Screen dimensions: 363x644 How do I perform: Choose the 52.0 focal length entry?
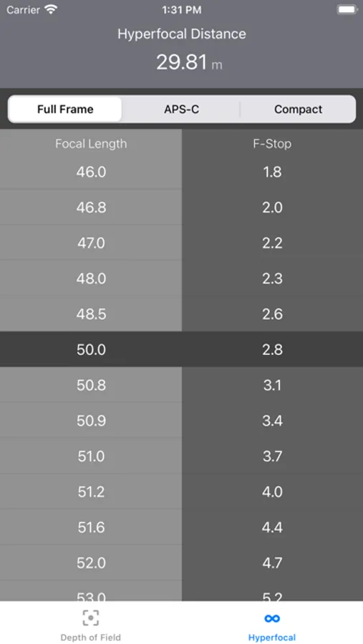tap(91, 562)
